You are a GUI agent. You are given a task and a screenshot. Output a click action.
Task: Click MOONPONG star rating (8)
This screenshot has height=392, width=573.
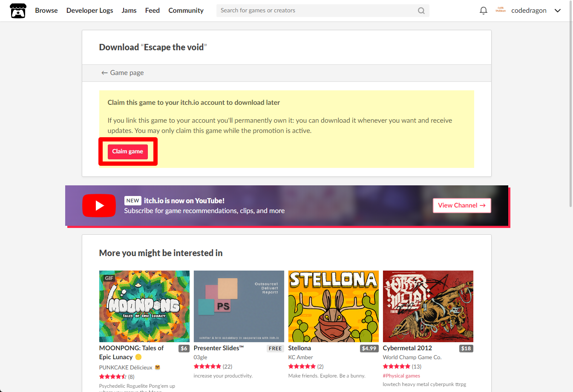117,377
